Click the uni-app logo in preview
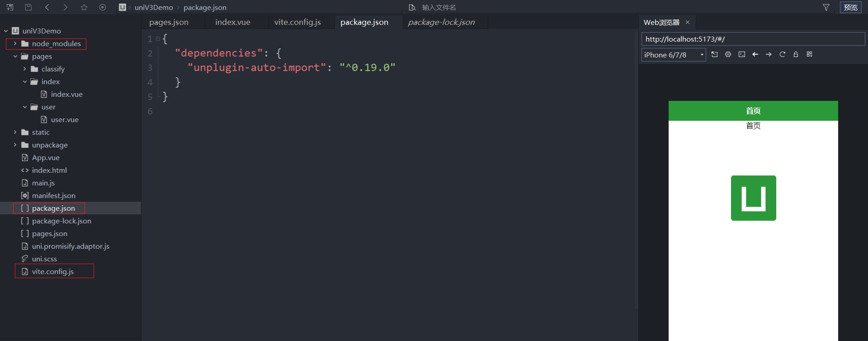868x341 pixels. click(x=754, y=198)
